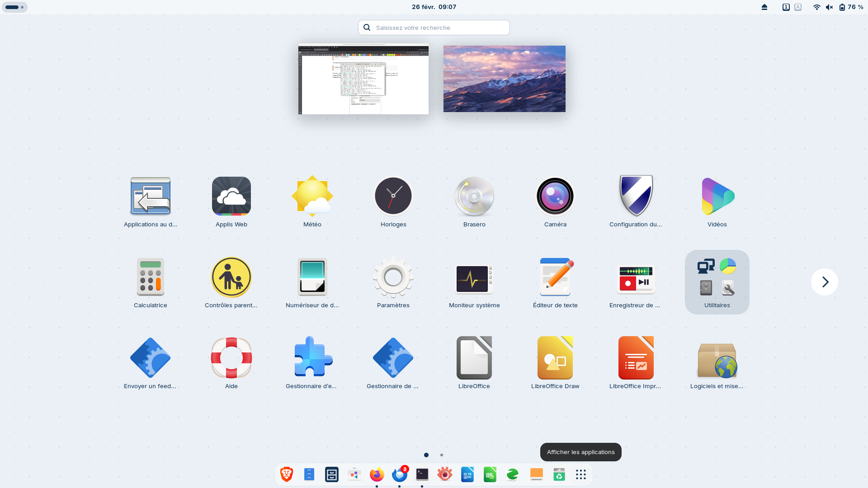Open Moniteur système application
Image resolution: width=868 pixels, height=488 pixels.
click(474, 277)
